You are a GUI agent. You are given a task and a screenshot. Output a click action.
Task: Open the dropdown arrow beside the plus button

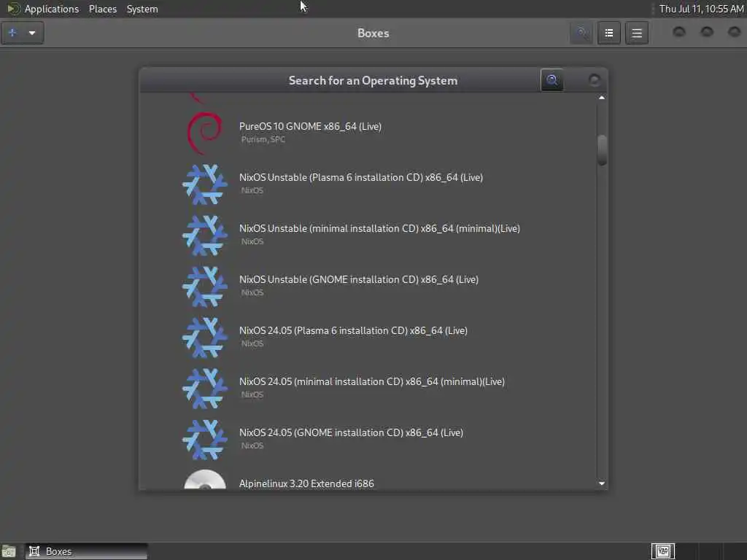32,33
